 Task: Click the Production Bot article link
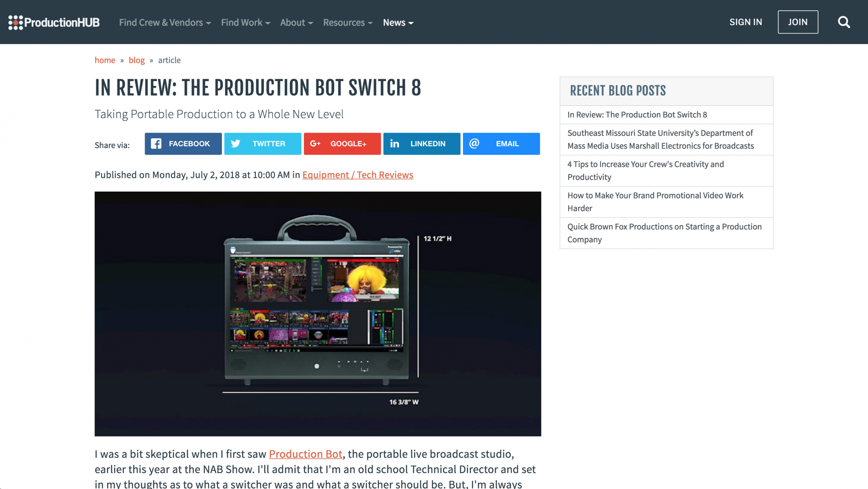305,454
